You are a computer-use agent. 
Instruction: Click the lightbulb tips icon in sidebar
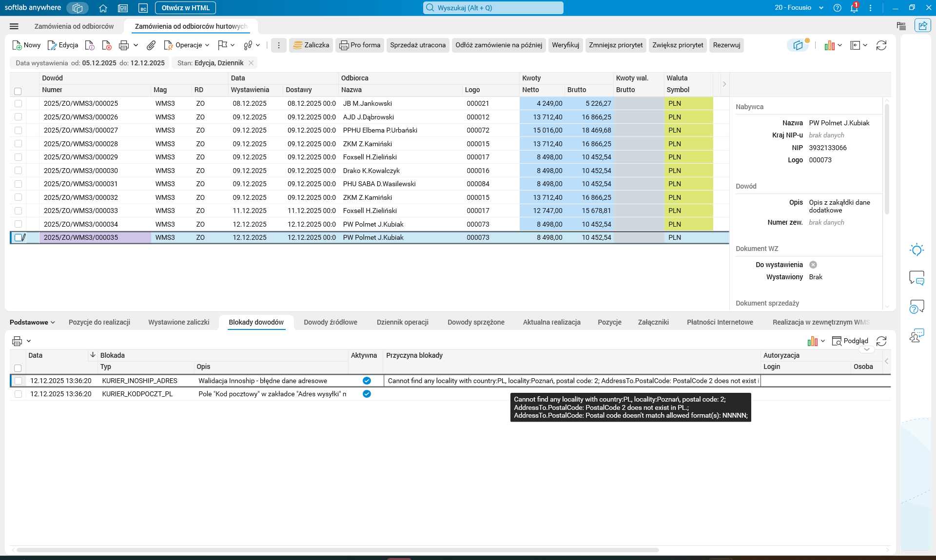916,250
